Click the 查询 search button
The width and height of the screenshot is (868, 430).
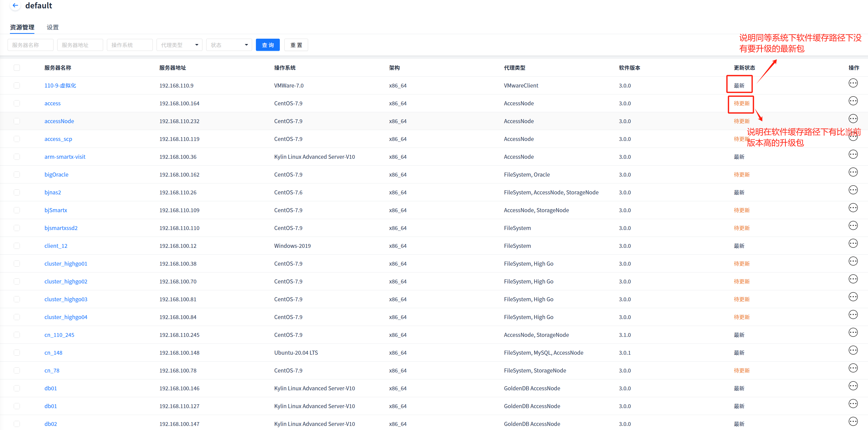tap(268, 45)
